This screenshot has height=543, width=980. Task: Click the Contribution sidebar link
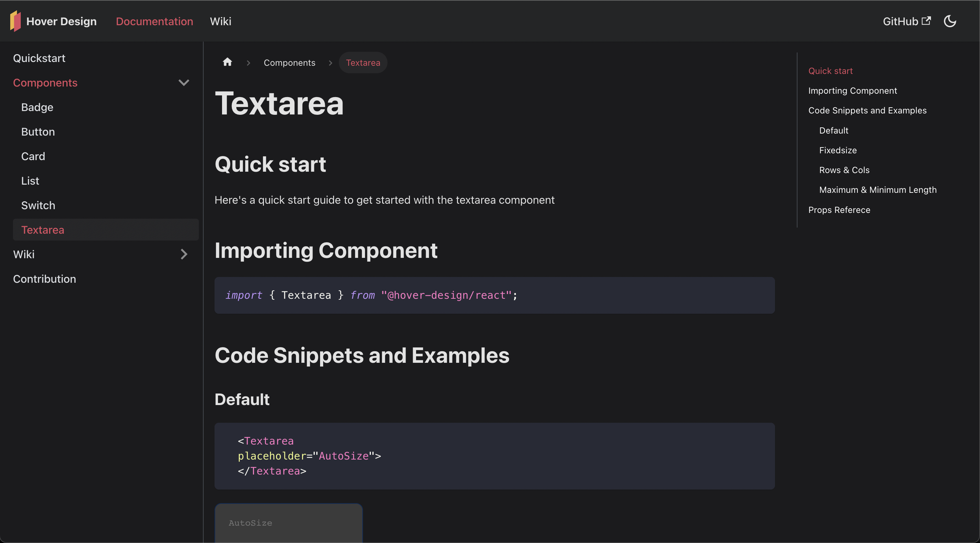pyautogui.click(x=44, y=279)
